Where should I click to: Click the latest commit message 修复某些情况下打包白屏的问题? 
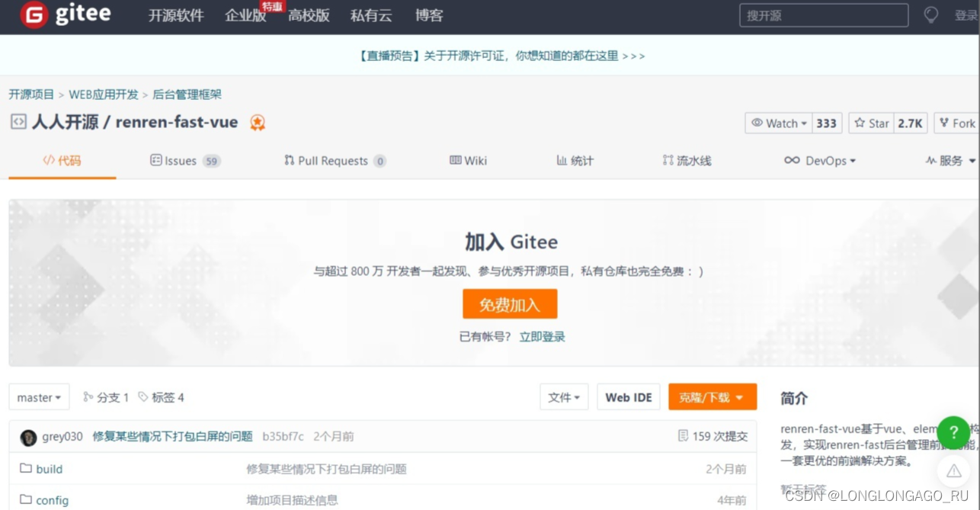tap(172, 437)
